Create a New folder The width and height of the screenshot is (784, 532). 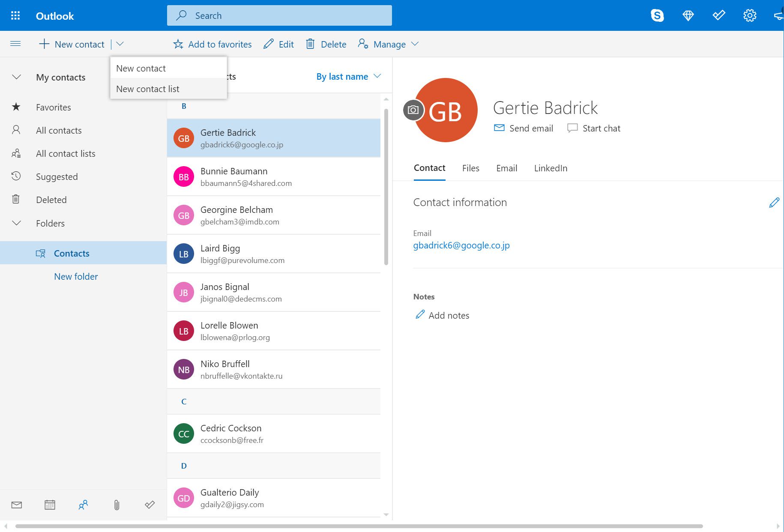pos(76,276)
